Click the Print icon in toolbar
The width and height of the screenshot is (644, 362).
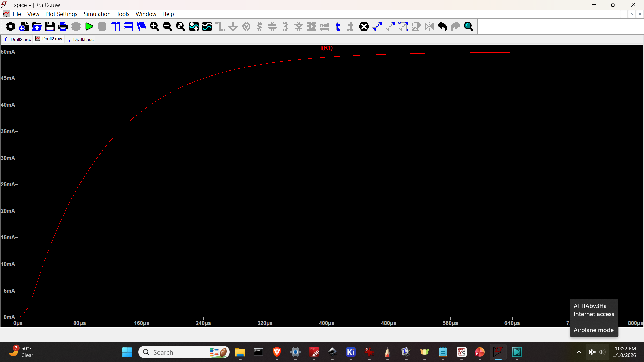[63, 27]
